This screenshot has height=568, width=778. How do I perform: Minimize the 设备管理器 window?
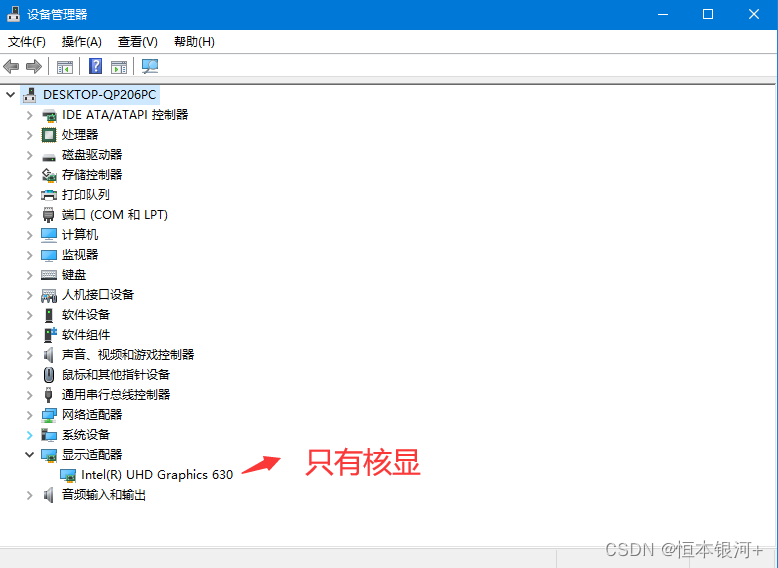pos(663,14)
